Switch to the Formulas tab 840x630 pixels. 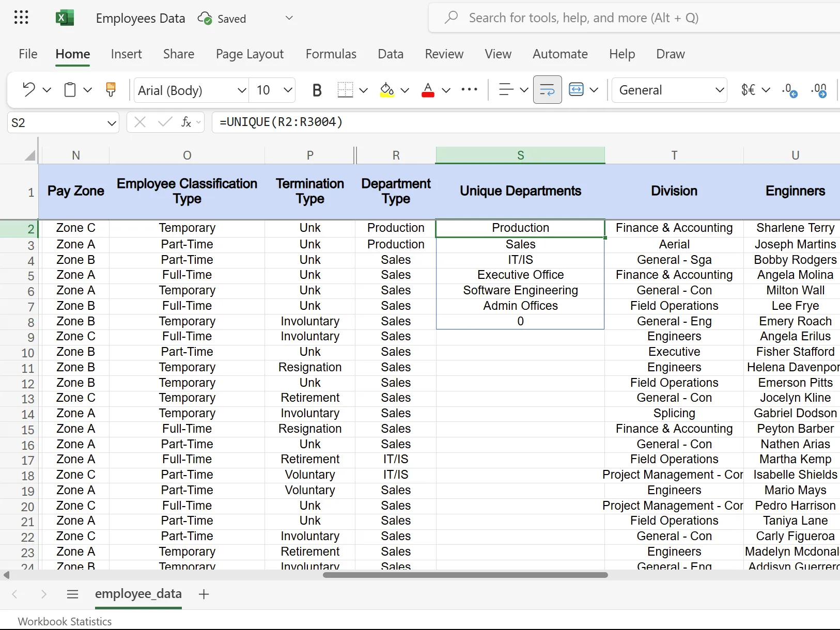pyautogui.click(x=331, y=54)
